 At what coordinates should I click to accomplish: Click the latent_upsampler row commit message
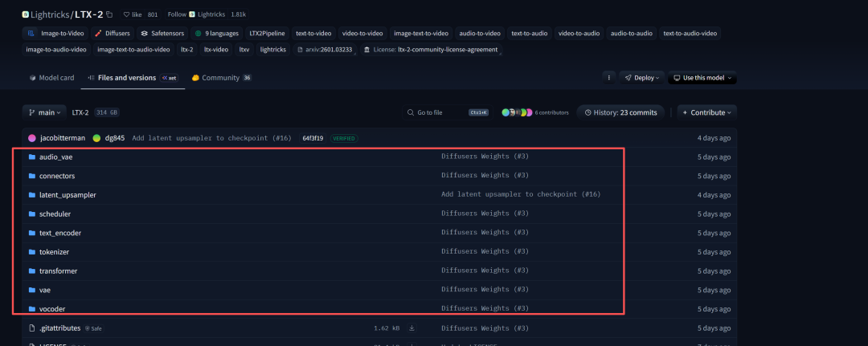click(521, 194)
